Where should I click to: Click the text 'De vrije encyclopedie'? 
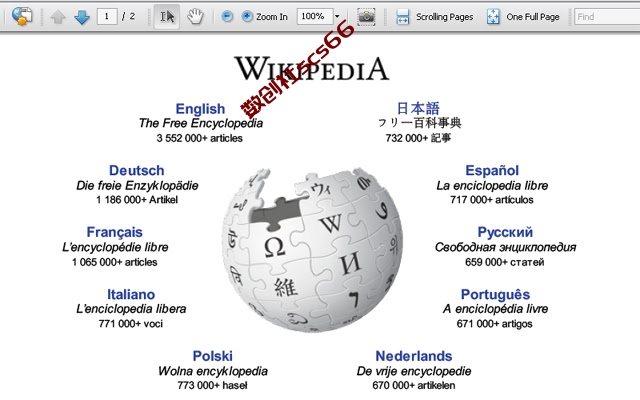pos(414,371)
